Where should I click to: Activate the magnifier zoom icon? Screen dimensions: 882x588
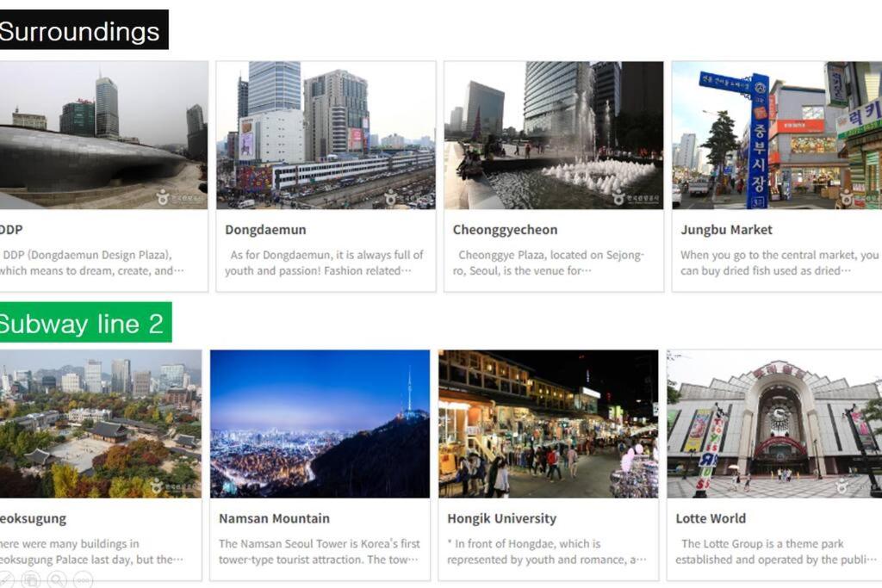57,579
